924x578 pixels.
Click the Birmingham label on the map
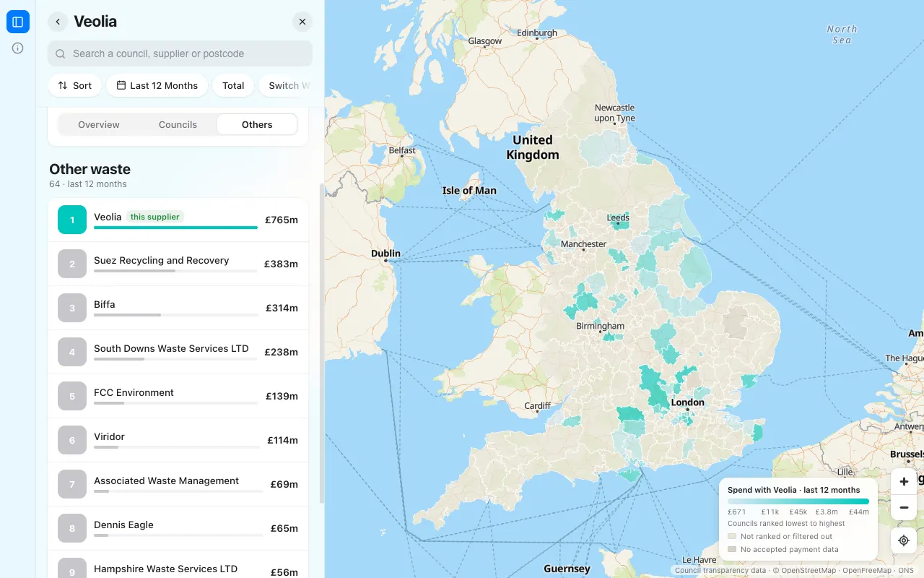point(600,326)
